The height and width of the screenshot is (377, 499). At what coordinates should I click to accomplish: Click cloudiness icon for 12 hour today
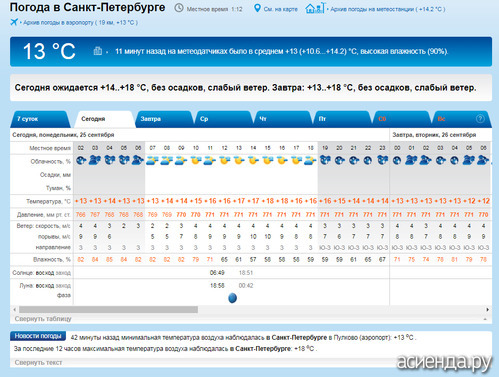point(224,161)
